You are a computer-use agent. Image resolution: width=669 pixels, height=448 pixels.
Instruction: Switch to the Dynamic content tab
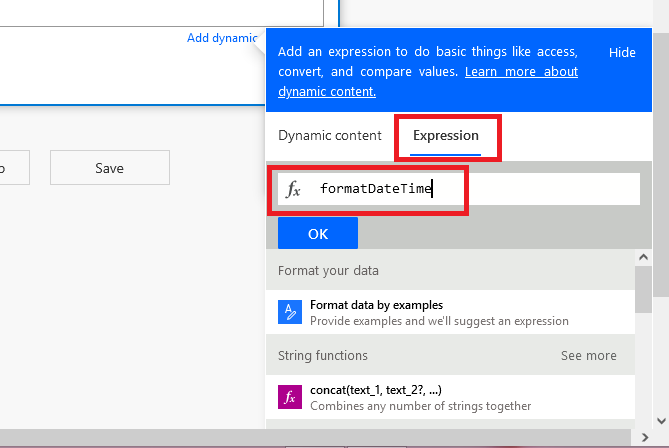tap(330, 135)
